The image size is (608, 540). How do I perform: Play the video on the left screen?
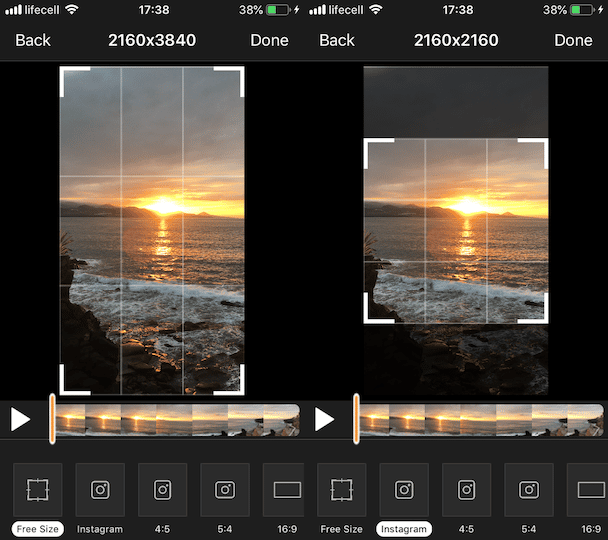pyautogui.click(x=20, y=419)
